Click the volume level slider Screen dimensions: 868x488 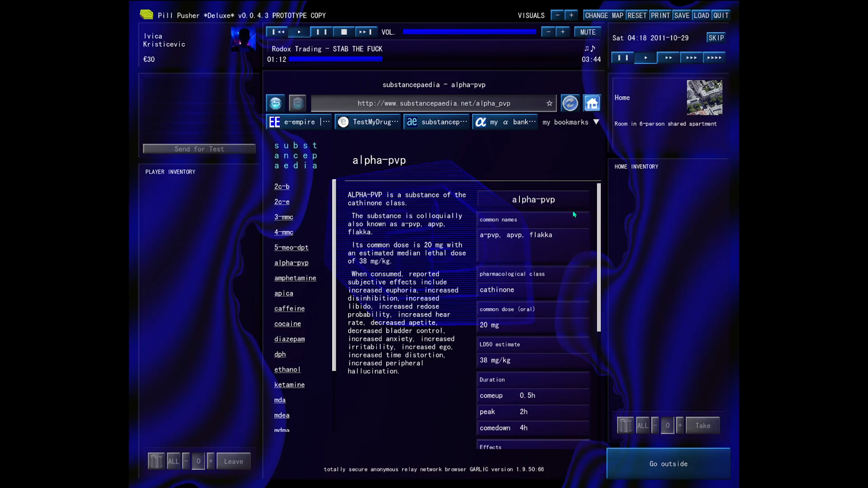469,32
